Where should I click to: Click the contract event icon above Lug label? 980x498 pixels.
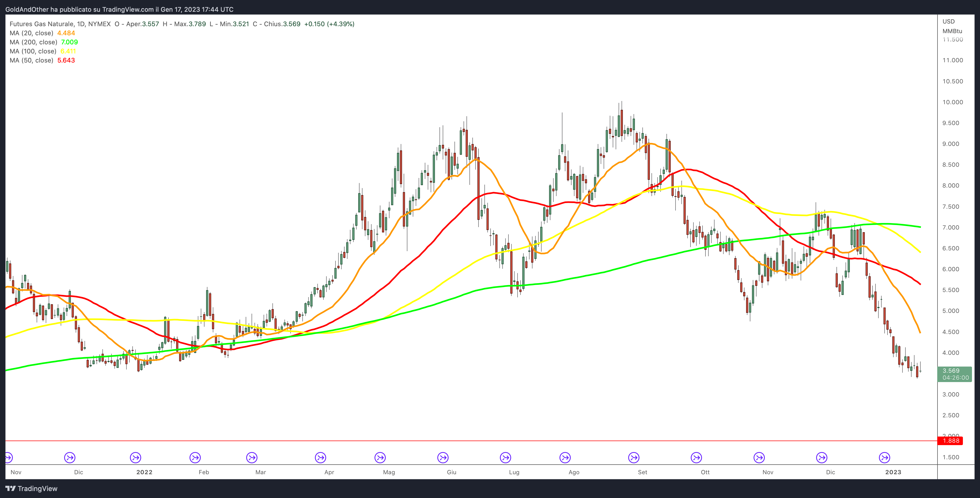506,457
